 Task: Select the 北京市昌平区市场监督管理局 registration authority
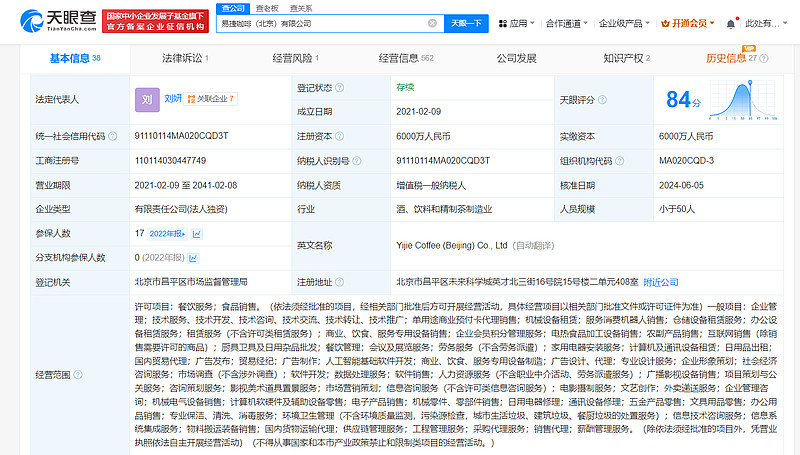[191, 282]
